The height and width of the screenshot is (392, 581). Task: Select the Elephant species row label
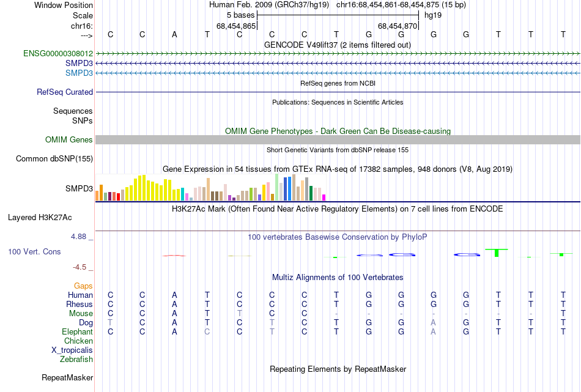point(77,331)
